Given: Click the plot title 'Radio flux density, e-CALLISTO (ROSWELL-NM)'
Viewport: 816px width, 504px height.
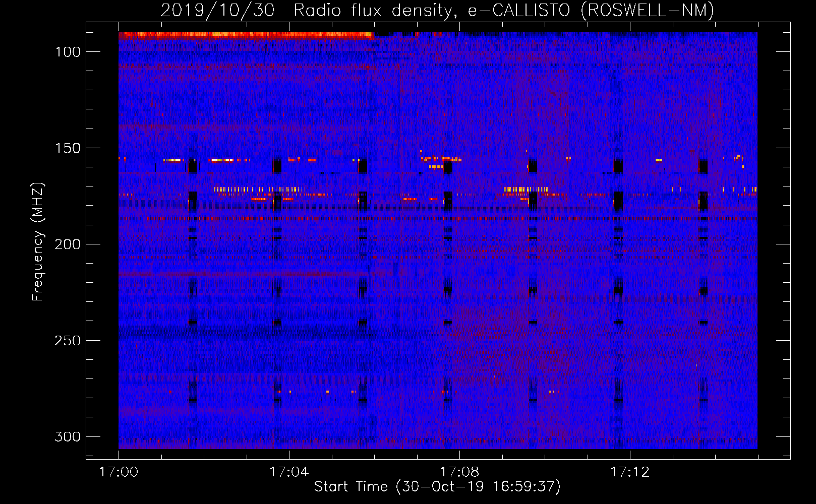Looking at the screenshot, I should point(504,10).
